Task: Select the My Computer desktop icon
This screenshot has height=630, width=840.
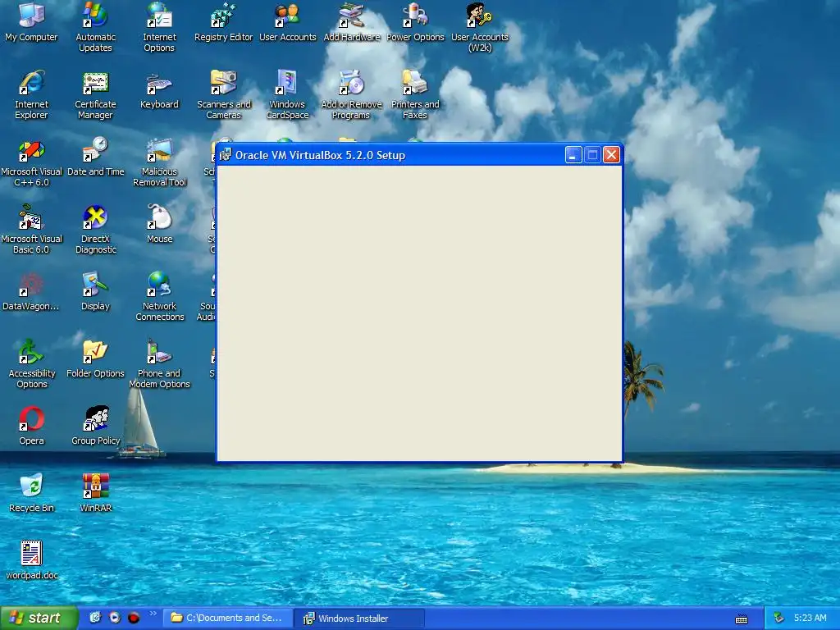Action: [x=31, y=22]
